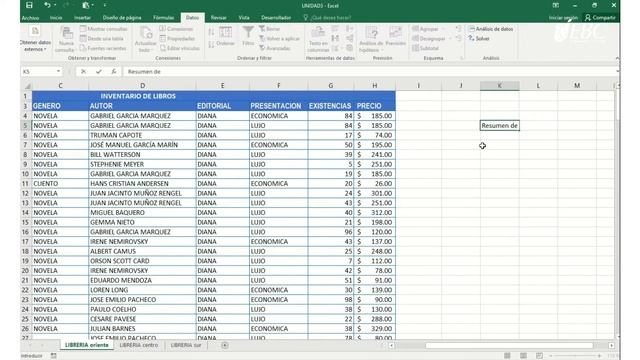This screenshot has width=640, height=360.
Task: Click Análisis de datos icon
Action: pos(491,29)
